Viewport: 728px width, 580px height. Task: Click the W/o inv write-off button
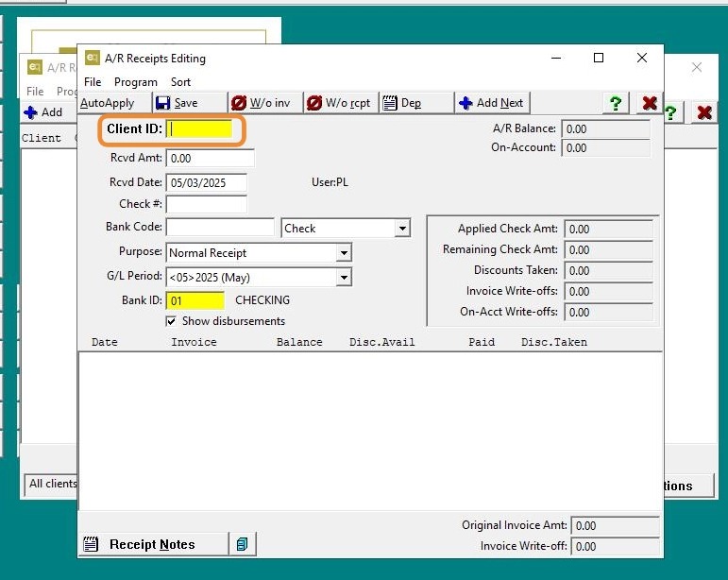pos(266,103)
